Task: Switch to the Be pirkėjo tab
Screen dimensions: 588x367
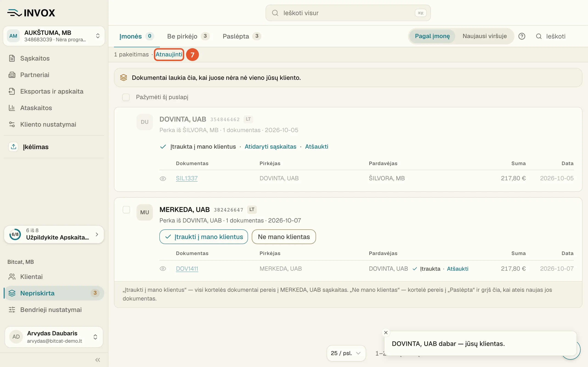Action: tap(188, 36)
